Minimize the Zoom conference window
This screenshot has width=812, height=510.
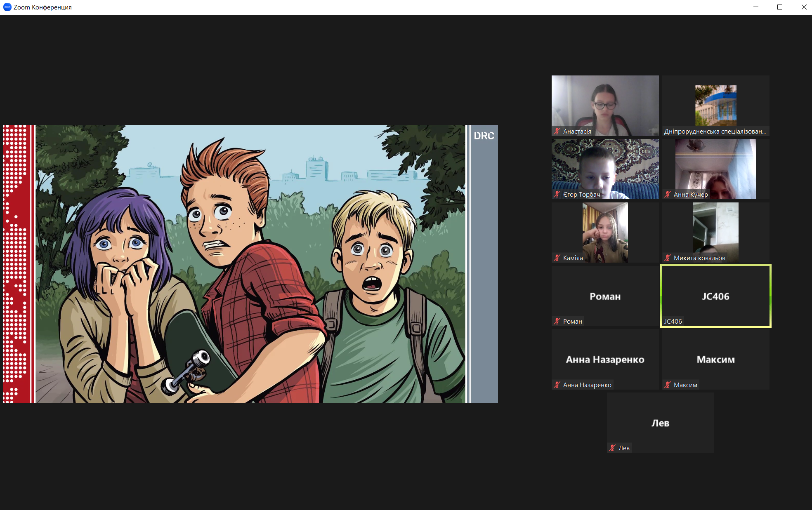(756, 7)
